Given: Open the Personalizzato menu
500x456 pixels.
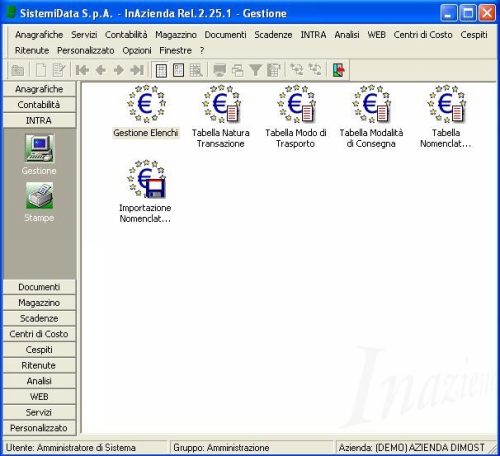Looking at the screenshot, I should (86, 50).
